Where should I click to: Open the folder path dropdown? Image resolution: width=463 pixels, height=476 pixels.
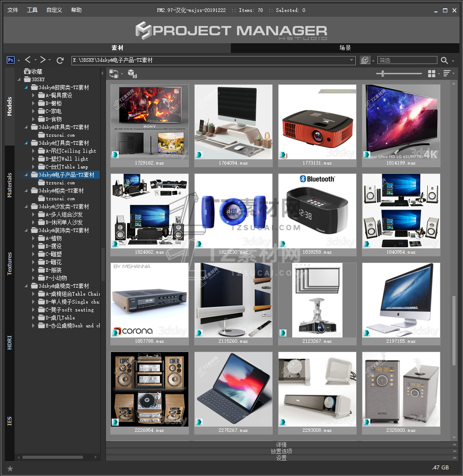[x=351, y=60]
